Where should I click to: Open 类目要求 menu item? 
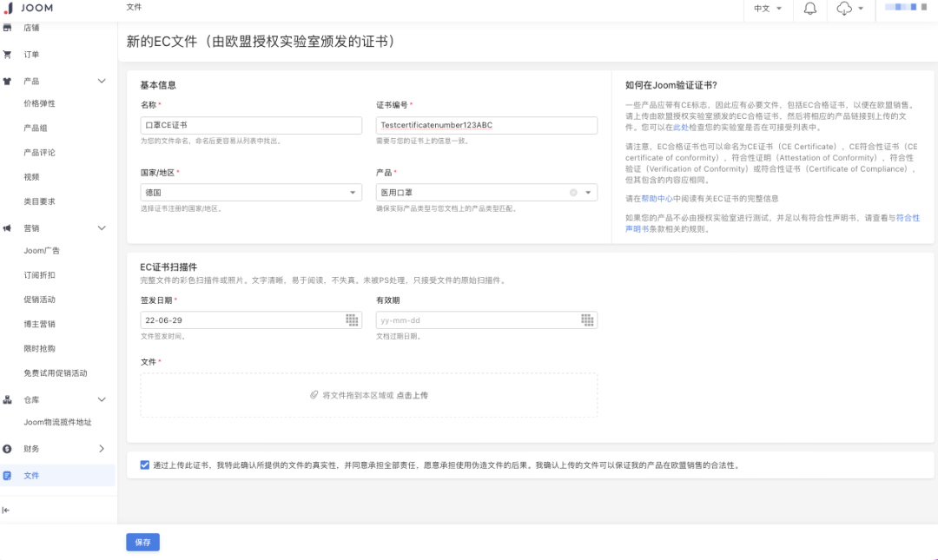pyautogui.click(x=39, y=201)
